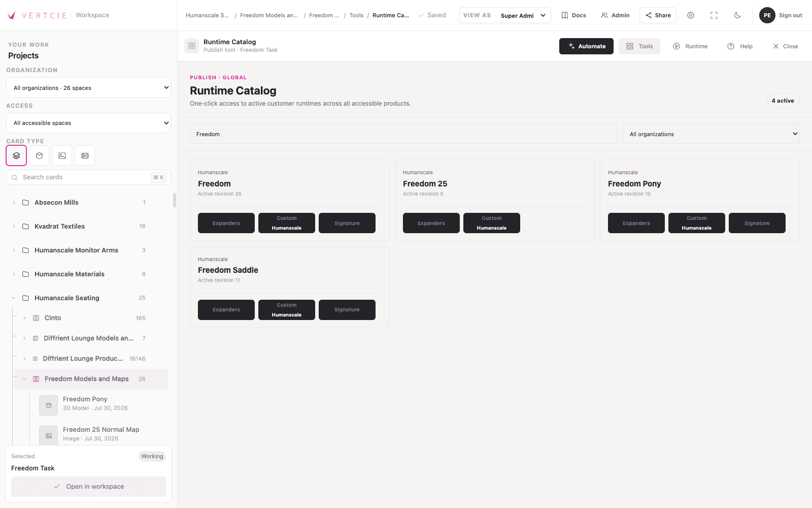Viewport: 812px width, 508px height.
Task: Open the Admin page
Action: pyautogui.click(x=615, y=15)
